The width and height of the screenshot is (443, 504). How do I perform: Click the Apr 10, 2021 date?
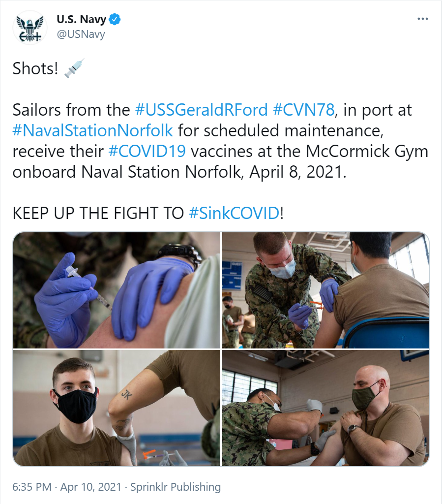tap(91, 487)
